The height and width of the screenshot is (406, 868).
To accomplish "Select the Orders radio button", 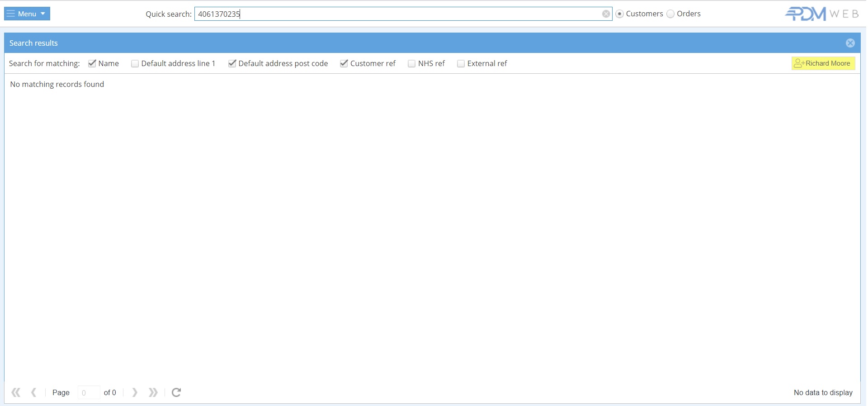I will tap(670, 14).
